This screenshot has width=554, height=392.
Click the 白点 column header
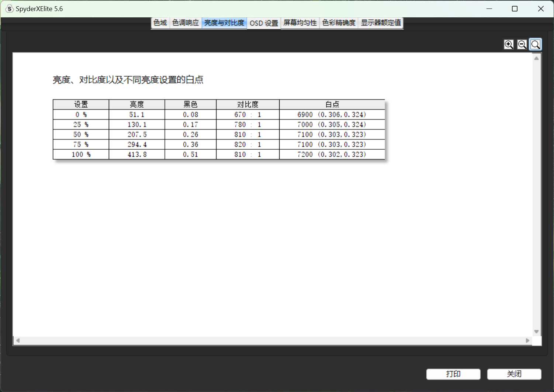coord(332,104)
